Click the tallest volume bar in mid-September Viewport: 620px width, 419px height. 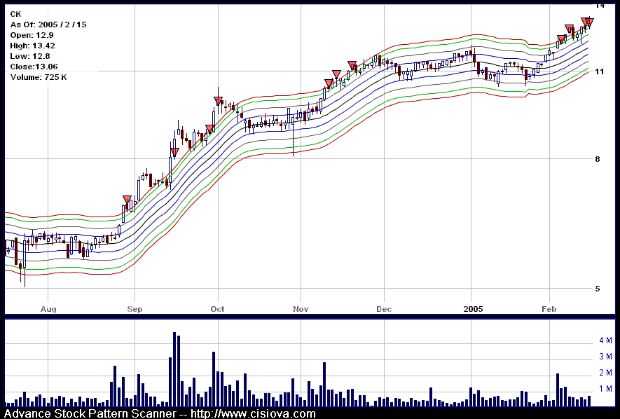174,369
